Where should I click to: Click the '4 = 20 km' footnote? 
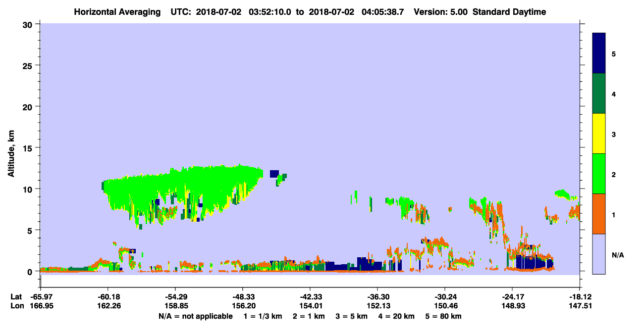click(x=395, y=316)
